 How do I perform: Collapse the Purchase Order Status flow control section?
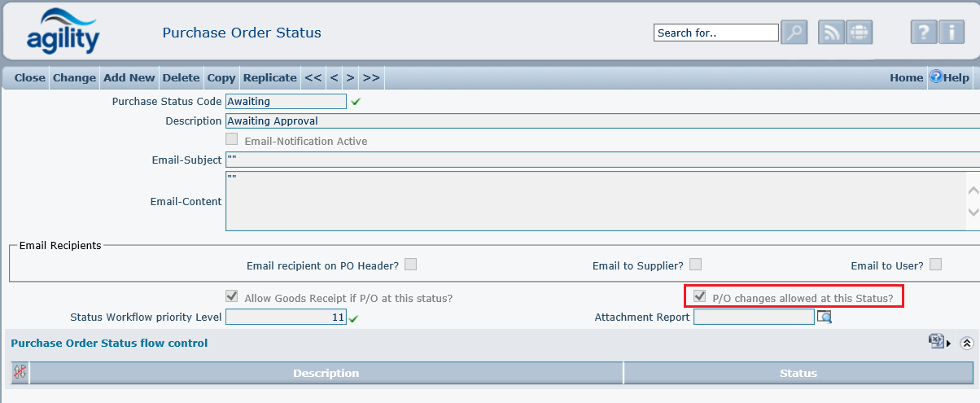967,343
